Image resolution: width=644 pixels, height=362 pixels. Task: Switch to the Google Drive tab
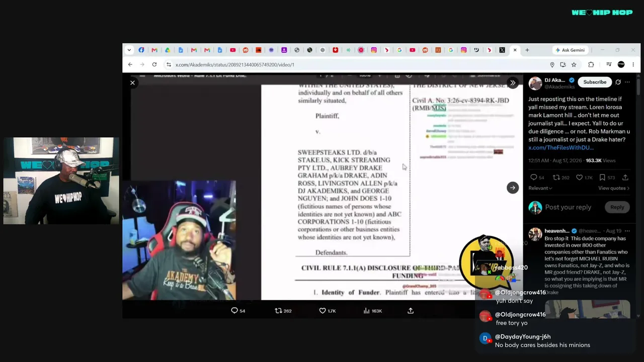click(168, 50)
